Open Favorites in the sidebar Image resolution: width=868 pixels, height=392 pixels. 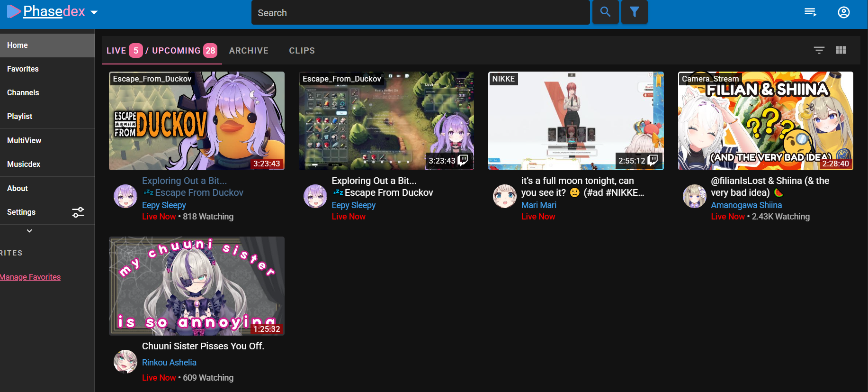coord(47,69)
